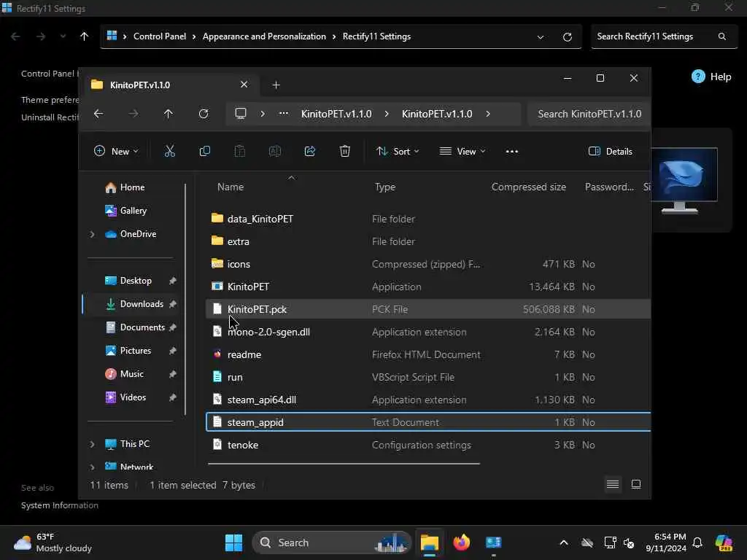This screenshot has width=747, height=560.
Task: Open System Information link
Action: [60, 506]
